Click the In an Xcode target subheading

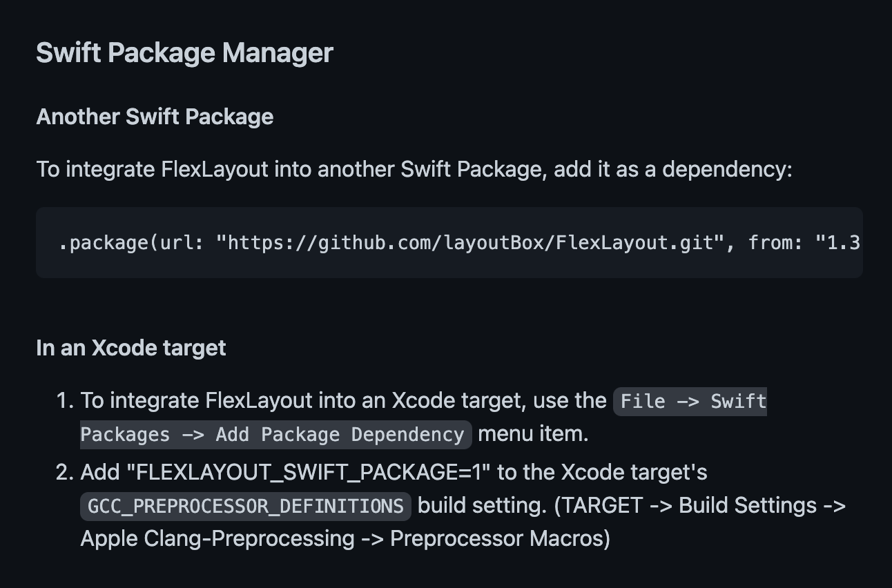[x=131, y=348]
